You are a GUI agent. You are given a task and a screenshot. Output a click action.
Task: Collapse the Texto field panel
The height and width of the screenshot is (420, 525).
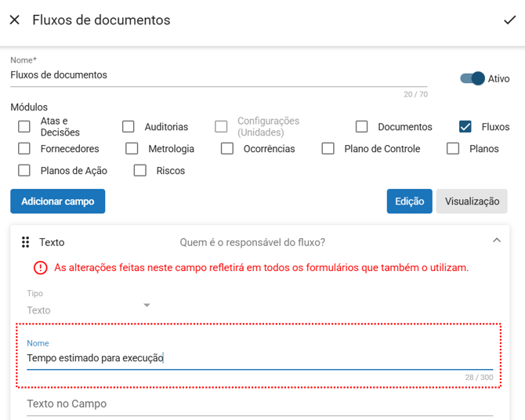(x=496, y=241)
